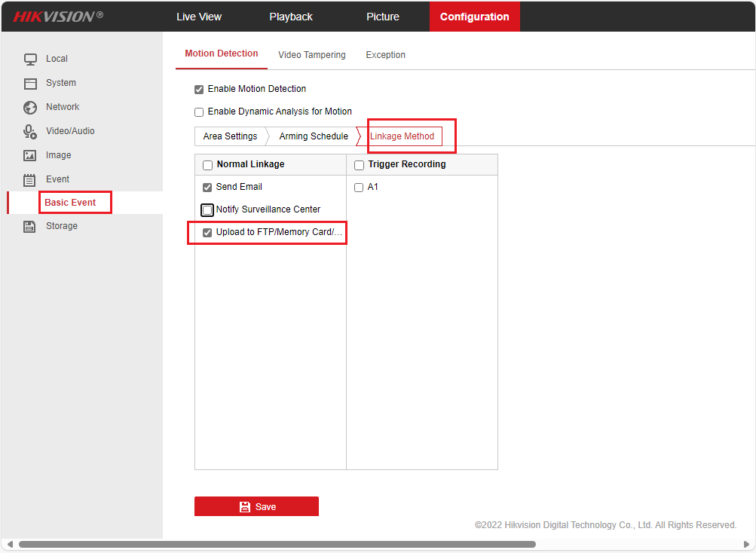Click the System window icon
This screenshot has width=756, height=553.
[x=30, y=83]
